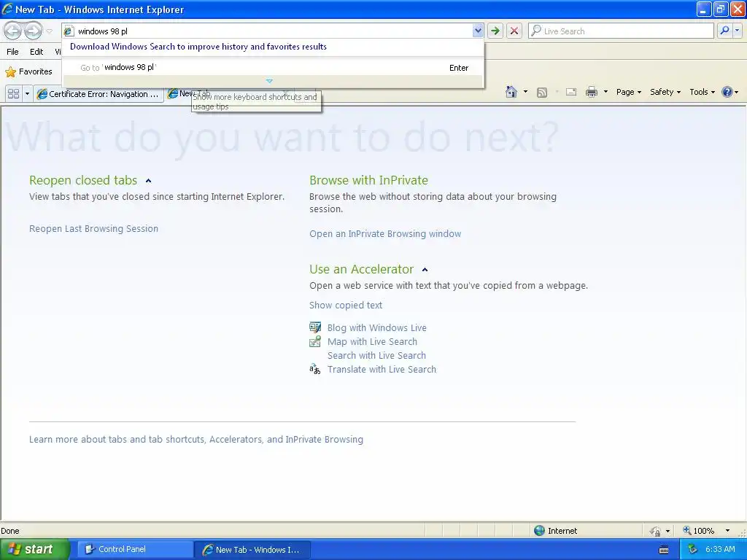Click the Translate with Live Search icon
This screenshot has width=747, height=560.
[315, 369]
